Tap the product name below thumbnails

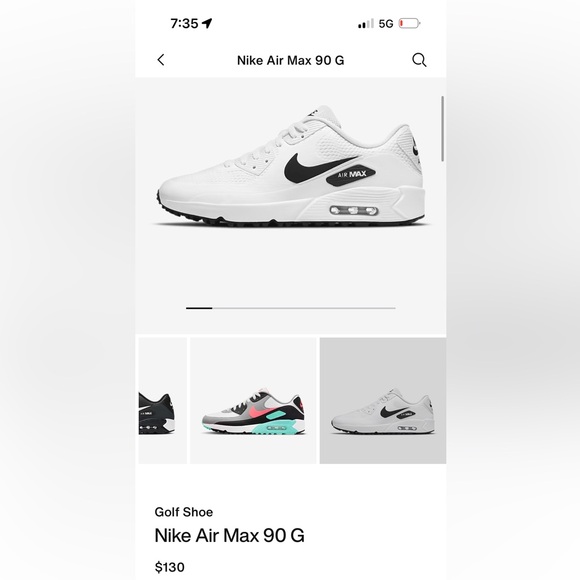click(230, 535)
